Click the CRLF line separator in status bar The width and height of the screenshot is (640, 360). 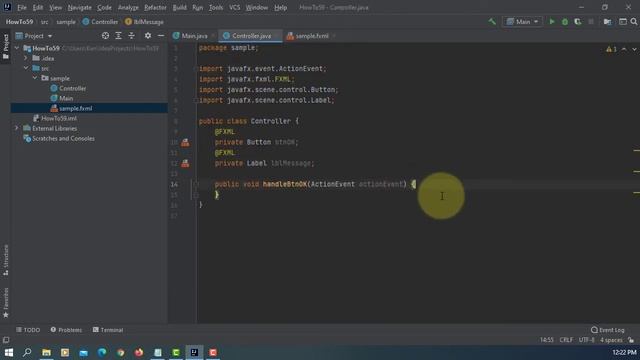[x=566, y=340]
